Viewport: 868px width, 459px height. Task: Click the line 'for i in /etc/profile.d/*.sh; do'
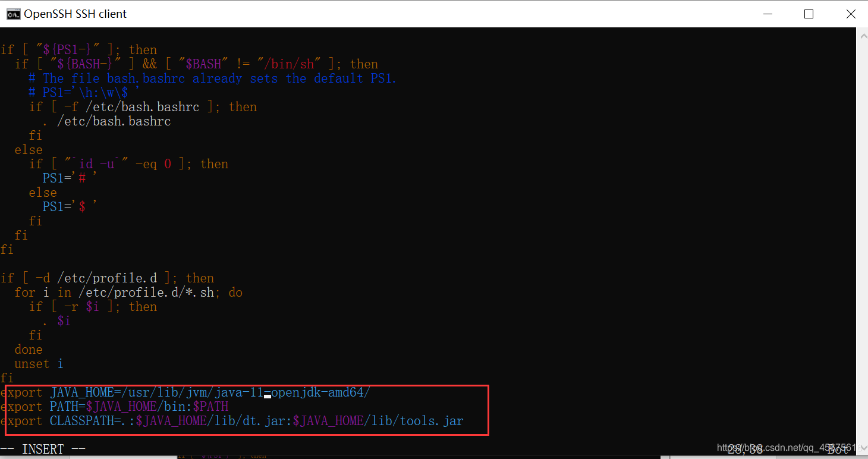[x=128, y=293]
